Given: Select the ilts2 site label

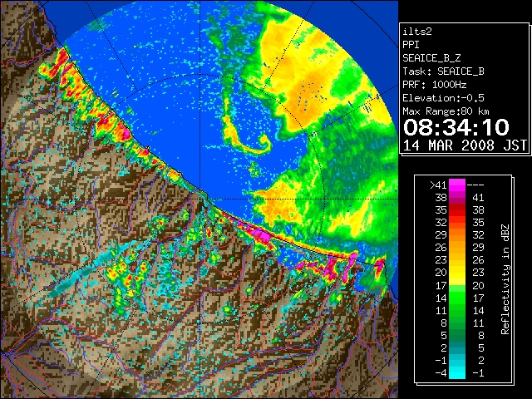Looking at the screenshot, I should coord(417,32).
